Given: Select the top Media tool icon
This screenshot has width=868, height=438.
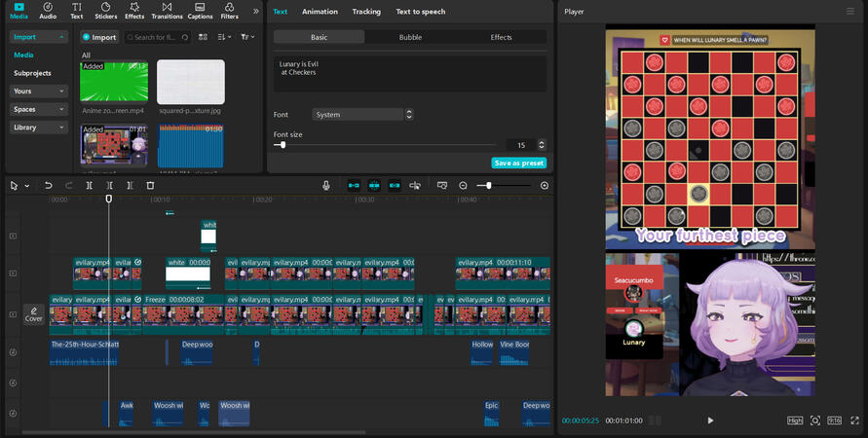Looking at the screenshot, I should [19, 11].
